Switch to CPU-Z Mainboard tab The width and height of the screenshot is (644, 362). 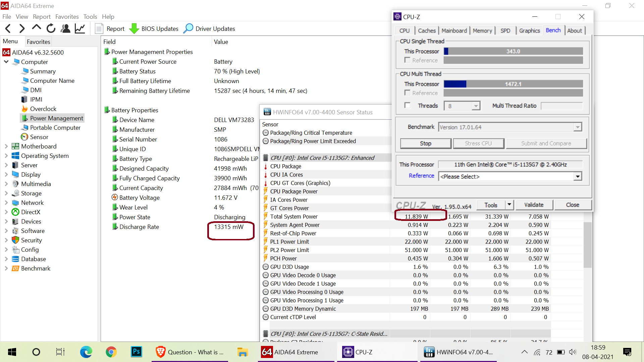click(454, 31)
